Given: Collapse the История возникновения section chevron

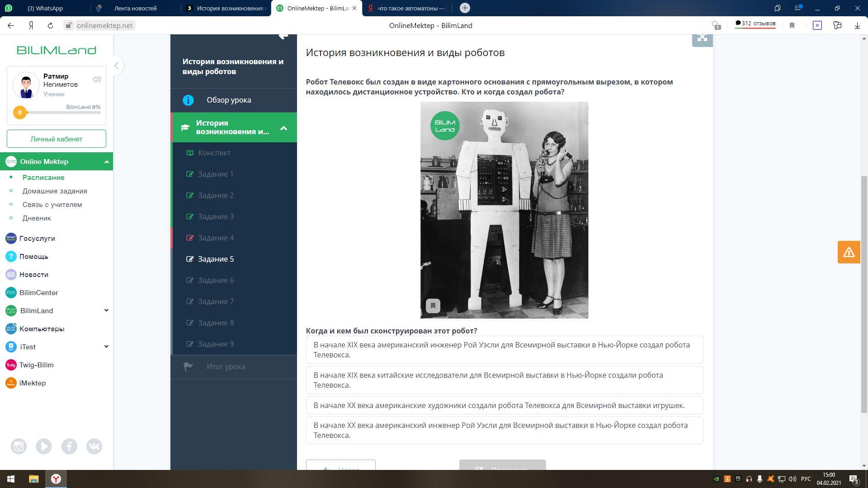Looking at the screenshot, I should 283,128.
